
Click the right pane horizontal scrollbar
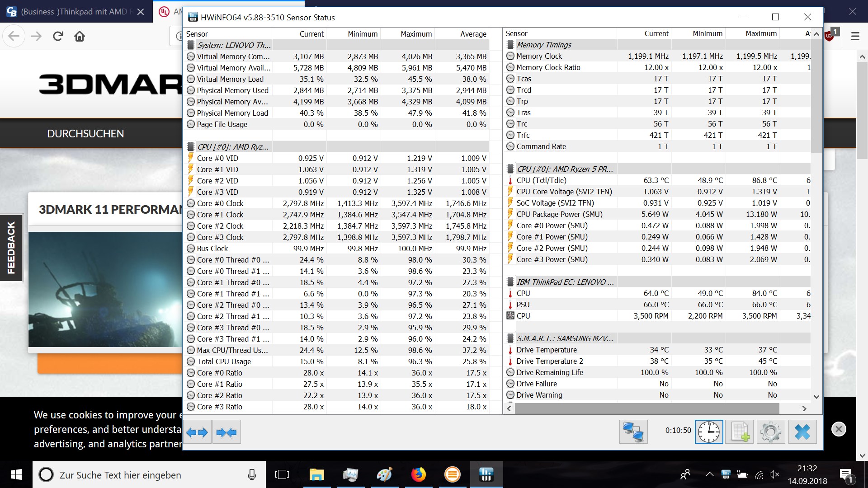point(646,408)
